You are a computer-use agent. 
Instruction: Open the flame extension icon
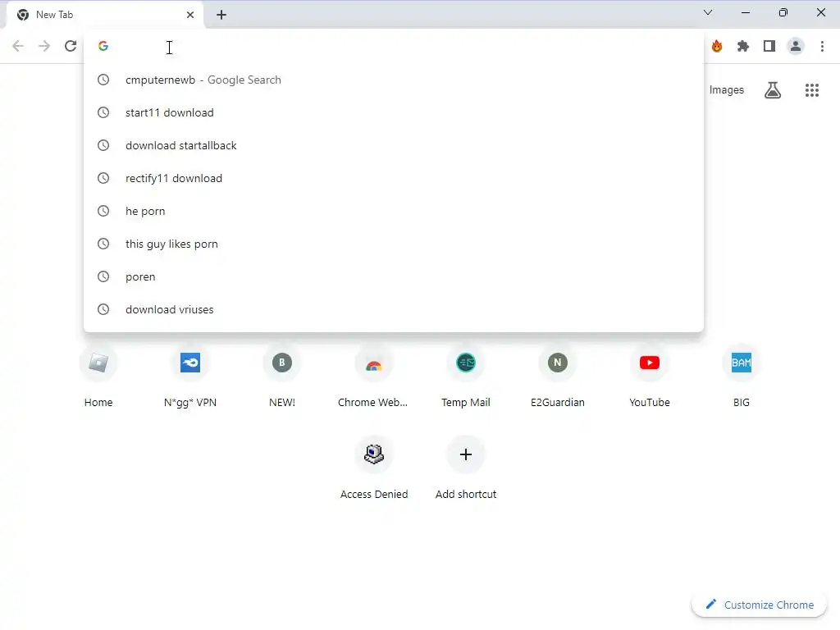pos(717,46)
